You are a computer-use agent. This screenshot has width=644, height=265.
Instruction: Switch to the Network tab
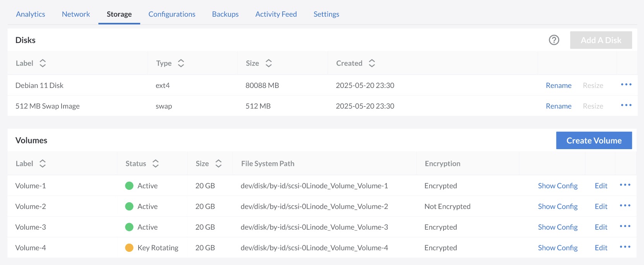[76, 14]
